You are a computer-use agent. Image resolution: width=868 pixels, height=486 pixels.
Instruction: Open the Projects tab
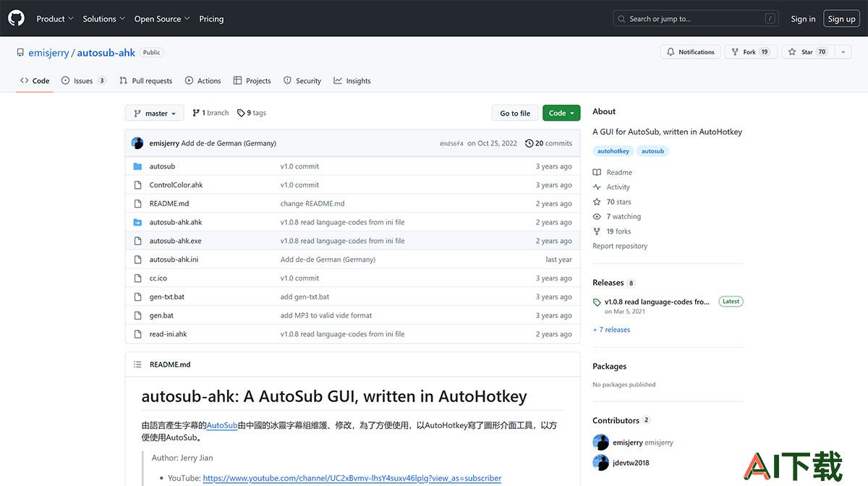pos(252,81)
